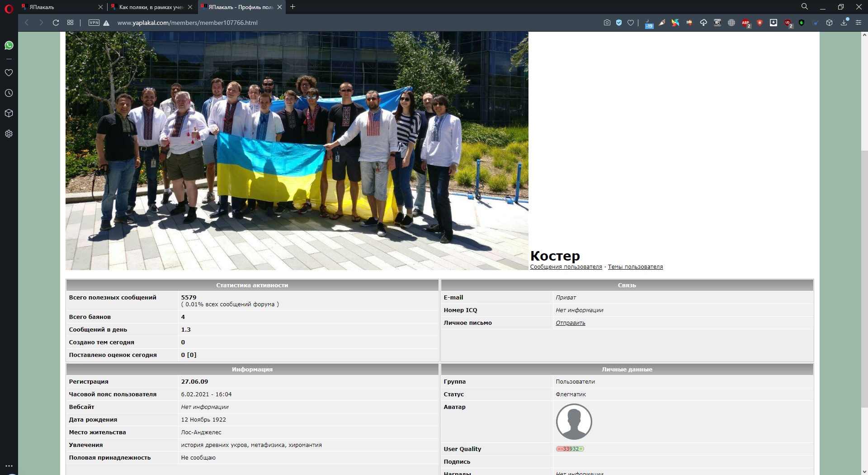Show the browser downloads list
This screenshot has width=868, height=475.
pos(844,22)
